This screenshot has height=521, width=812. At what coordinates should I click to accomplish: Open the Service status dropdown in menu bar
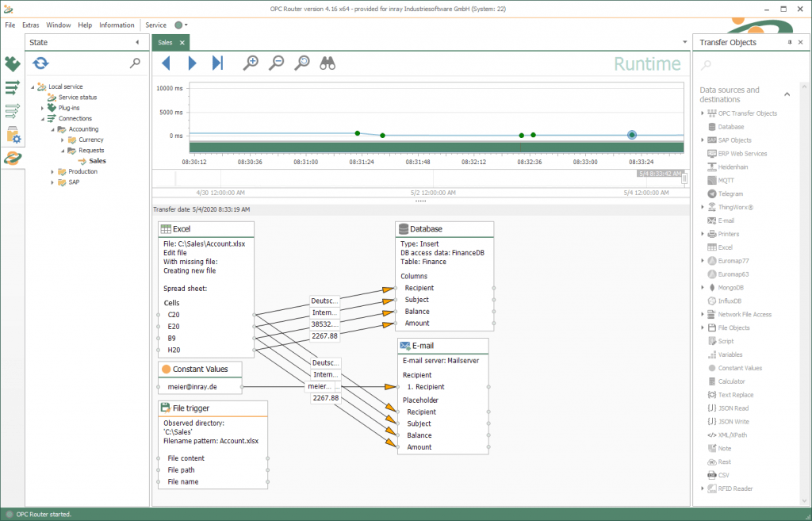click(182, 25)
